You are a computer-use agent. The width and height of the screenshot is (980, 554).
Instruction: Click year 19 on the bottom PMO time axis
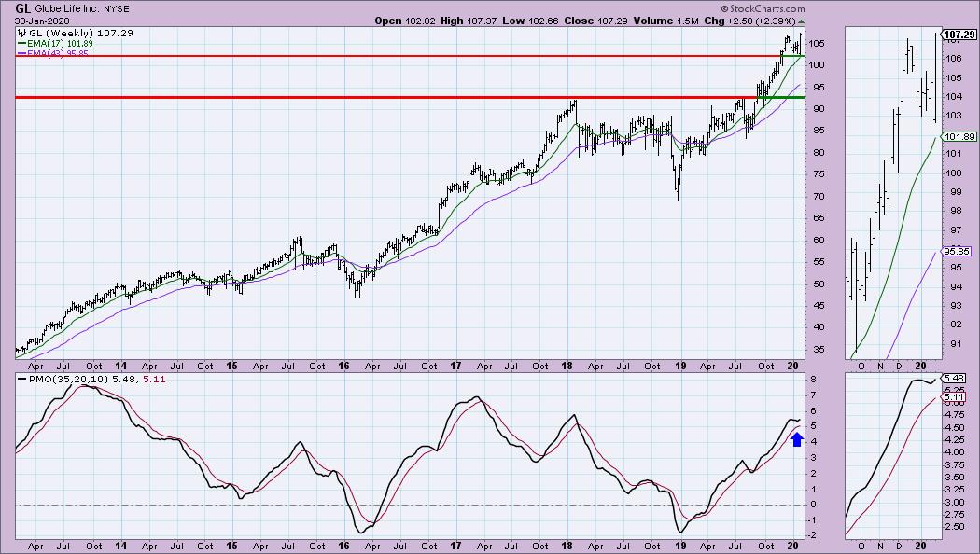pos(680,546)
